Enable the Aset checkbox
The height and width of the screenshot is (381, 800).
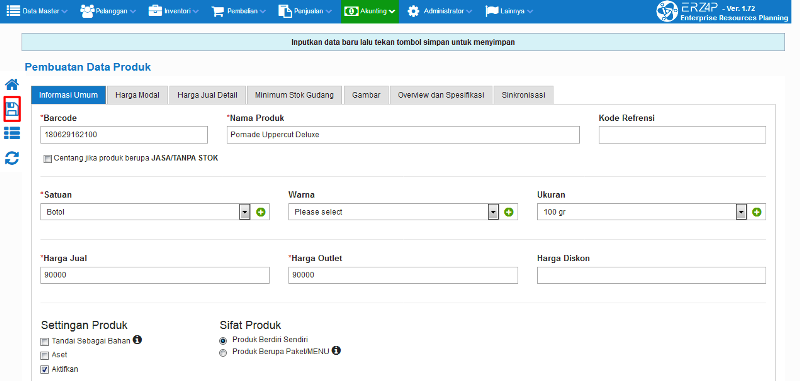[44, 355]
